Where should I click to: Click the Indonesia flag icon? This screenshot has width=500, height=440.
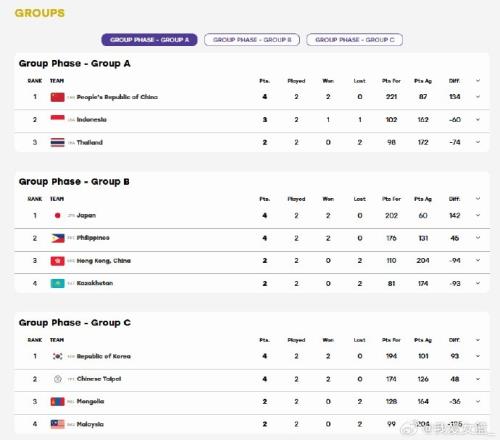pos(57,119)
